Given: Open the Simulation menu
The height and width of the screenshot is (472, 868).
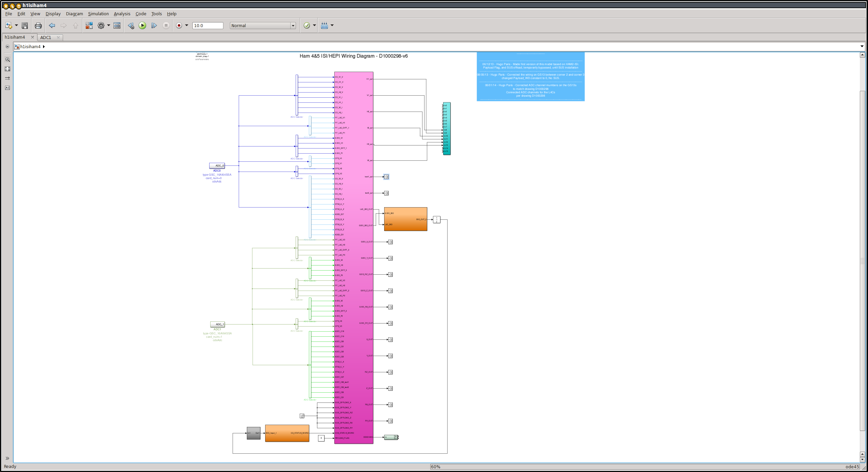Looking at the screenshot, I should click(x=98, y=14).
